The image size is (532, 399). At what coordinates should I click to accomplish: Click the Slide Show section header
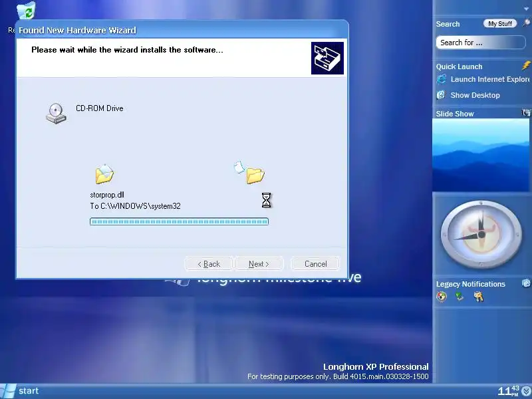point(455,114)
